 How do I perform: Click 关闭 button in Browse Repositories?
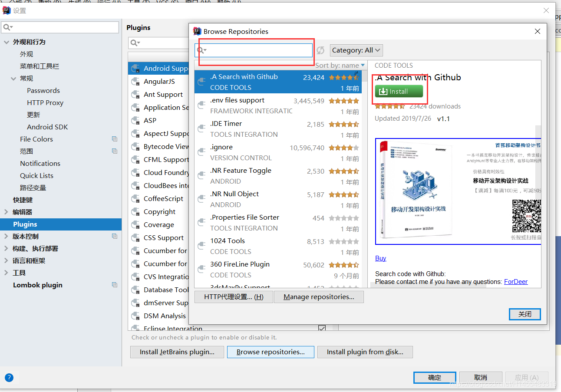[525, 314]
